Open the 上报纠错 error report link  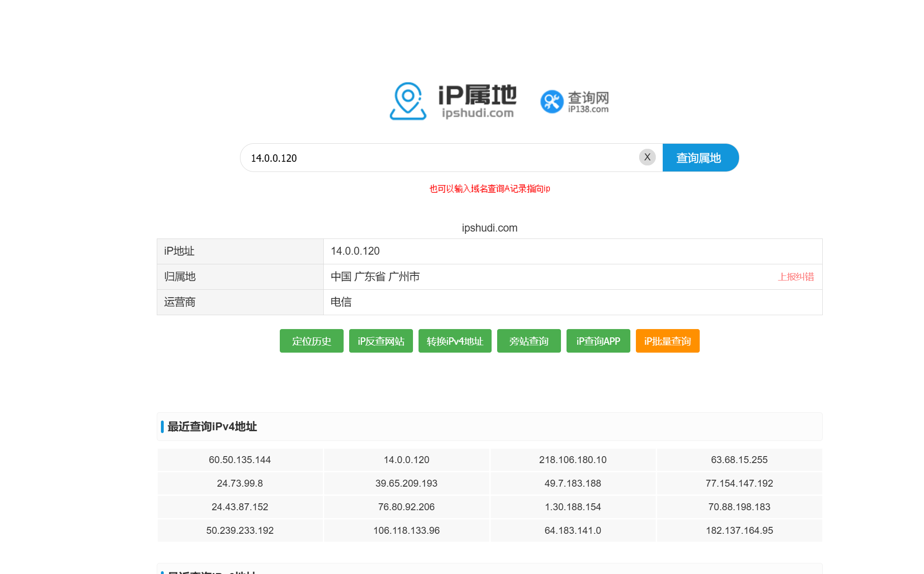coord(795,277)
